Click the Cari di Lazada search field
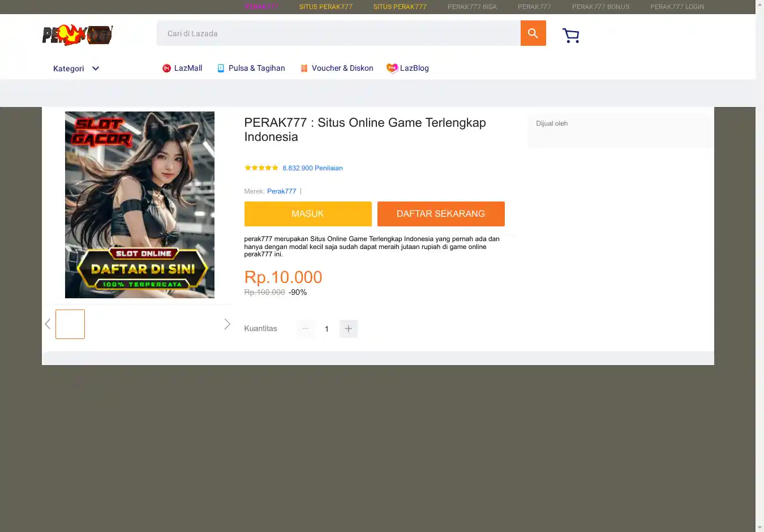 338,33
